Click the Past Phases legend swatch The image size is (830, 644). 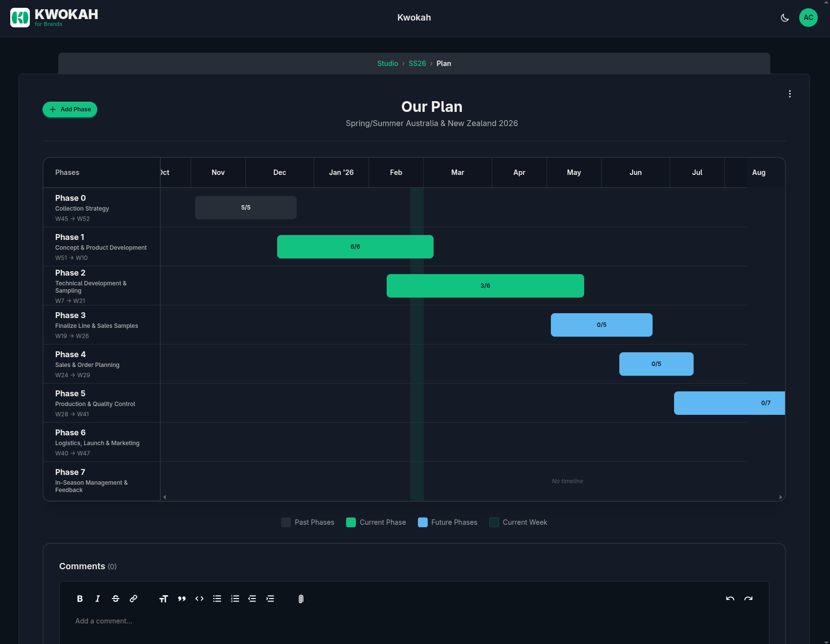pyautogui.click(x=286, y=522)
